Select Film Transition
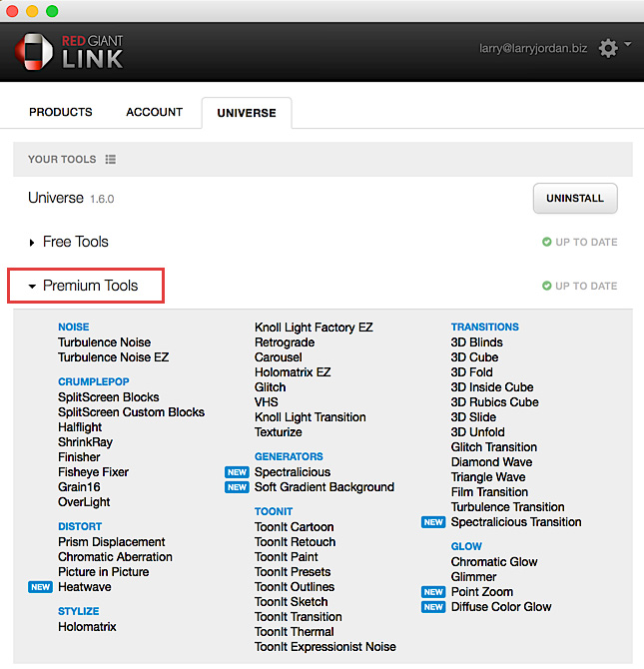The height and width of the screenshot is (669, 644). coord(490,491)
